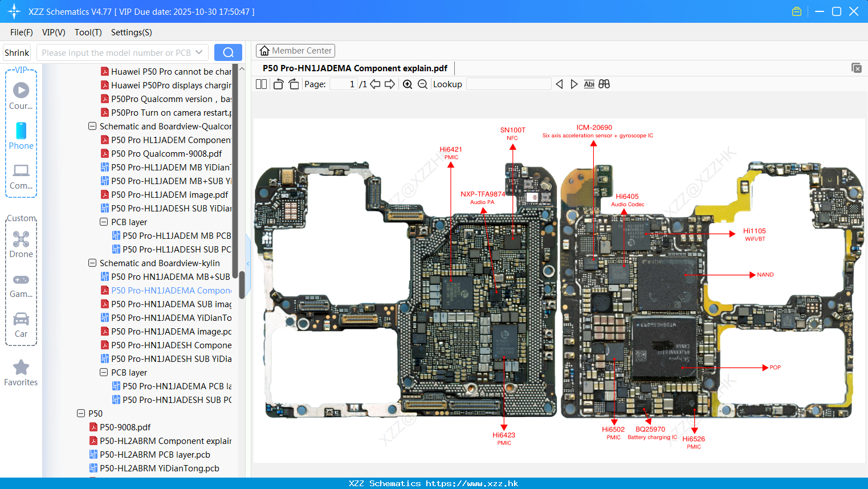Screen dimensions: 868x489
Task: Open P50-9008.pdf
Action: [x=120, y=427]
